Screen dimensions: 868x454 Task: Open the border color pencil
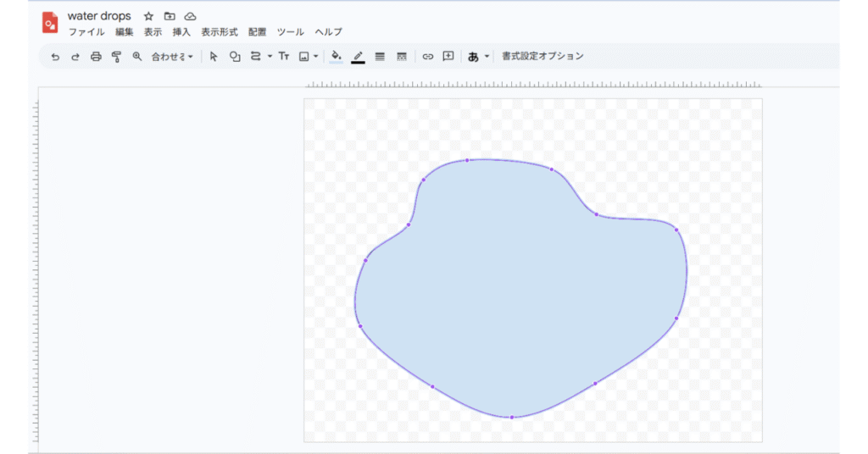(359, 57)
